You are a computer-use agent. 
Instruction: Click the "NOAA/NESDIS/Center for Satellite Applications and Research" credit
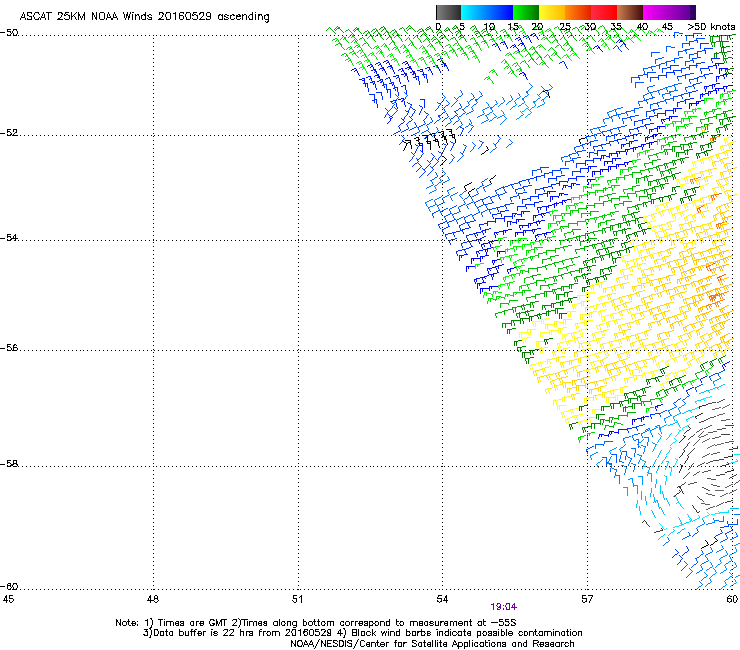tap(432, 644)
